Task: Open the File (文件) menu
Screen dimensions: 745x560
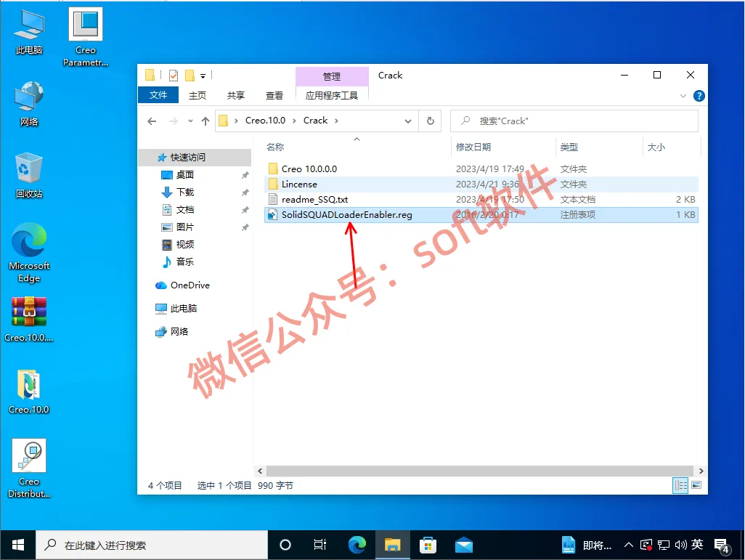Action: [x=158, y=95]
